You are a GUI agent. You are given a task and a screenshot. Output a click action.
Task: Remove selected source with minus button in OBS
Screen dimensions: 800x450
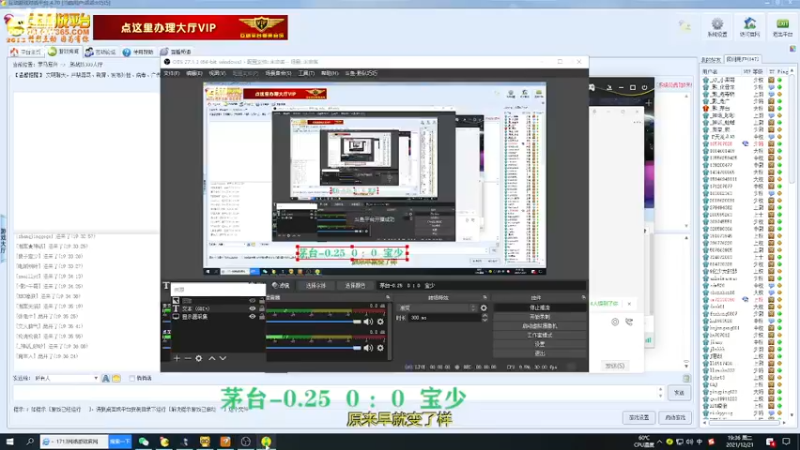(x=188, y=358)
